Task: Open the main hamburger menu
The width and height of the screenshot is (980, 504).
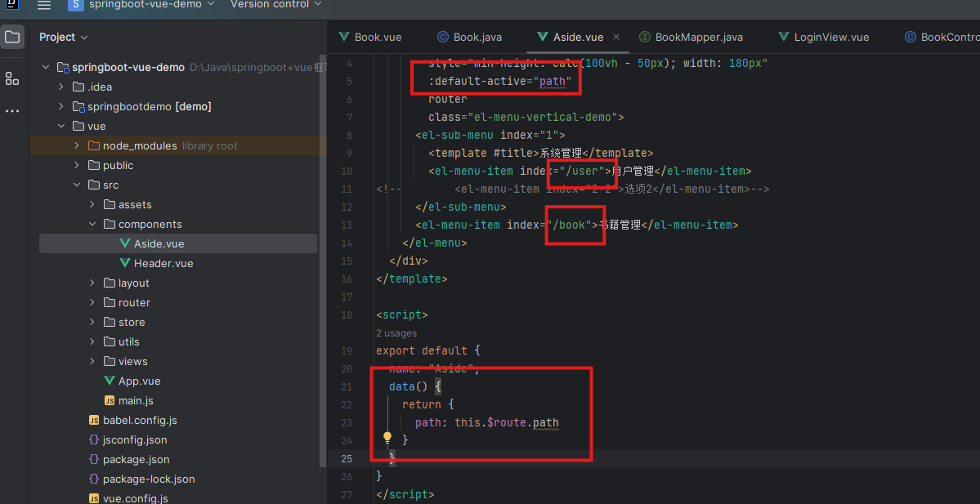Action: click(44, 5)
